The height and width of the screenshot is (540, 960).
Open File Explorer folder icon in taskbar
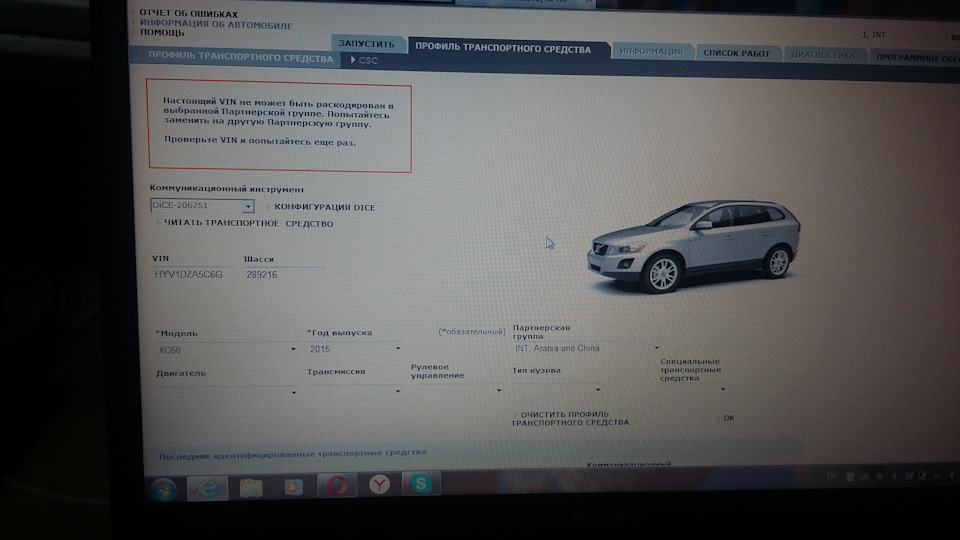point(252,487)
